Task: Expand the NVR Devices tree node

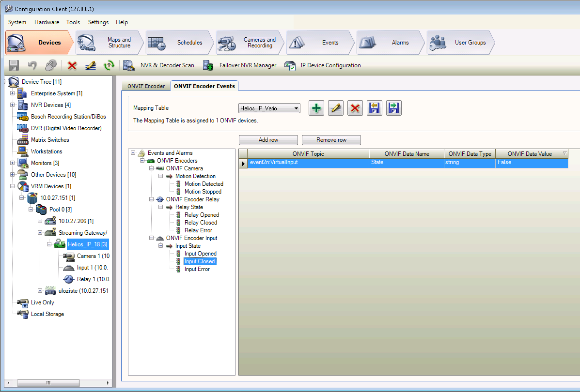Action: pyautogui.click(x=13, y=105)
